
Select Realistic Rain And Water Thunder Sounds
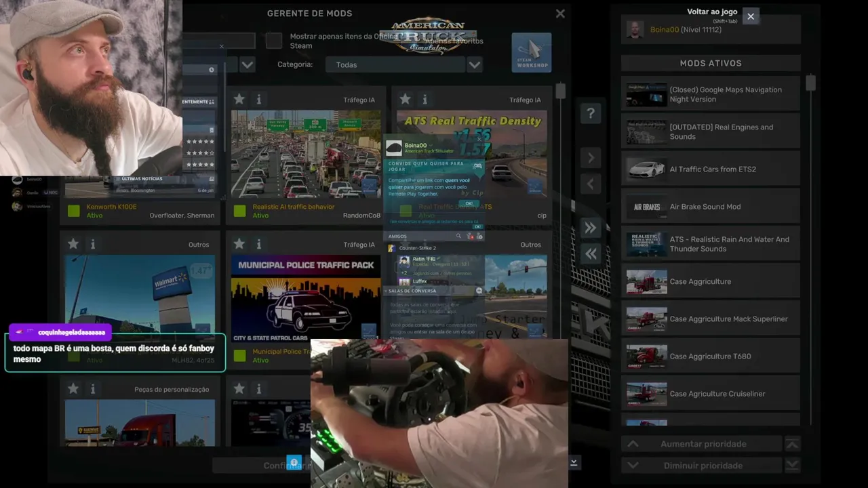[x=711, y=244]
